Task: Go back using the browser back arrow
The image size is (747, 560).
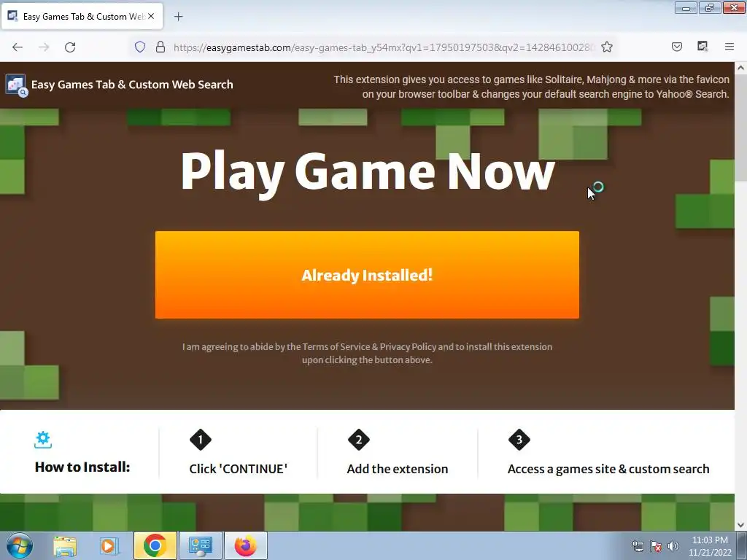Action: [x=18, y=47]
